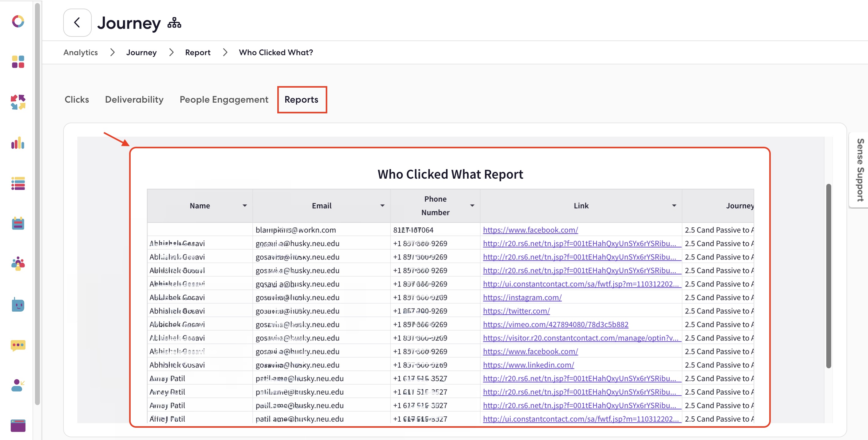Open the colored arrows sidebar icon
Screen dimensions: 868x440
pos(18,102)
